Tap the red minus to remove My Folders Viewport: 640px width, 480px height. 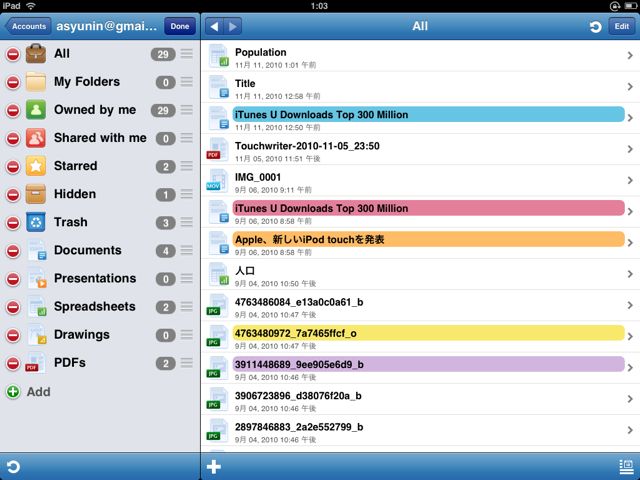(x=13, y=82)
